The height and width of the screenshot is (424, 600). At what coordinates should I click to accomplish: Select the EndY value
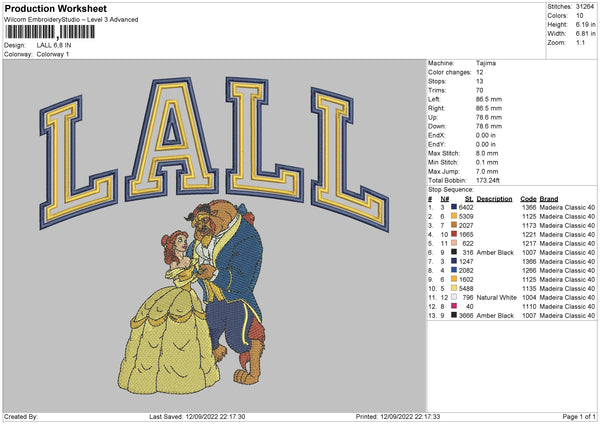pyautogui.click(x=486, y=144)
